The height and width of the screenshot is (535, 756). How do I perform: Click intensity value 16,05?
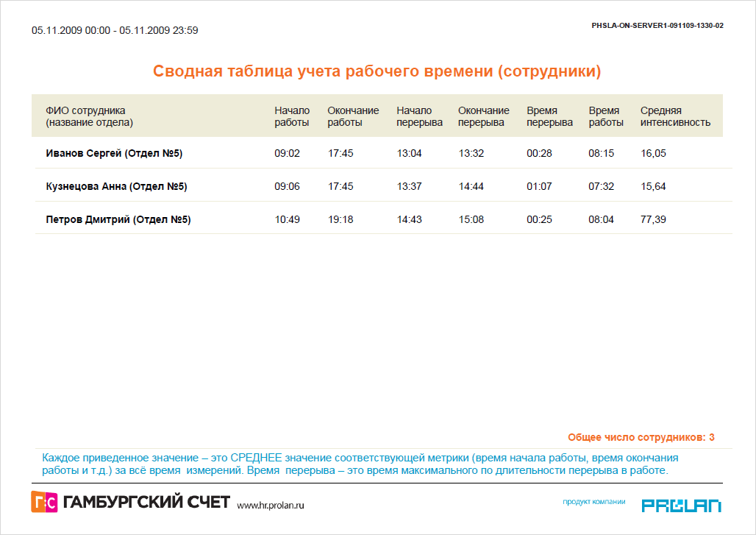pos(653,153)
